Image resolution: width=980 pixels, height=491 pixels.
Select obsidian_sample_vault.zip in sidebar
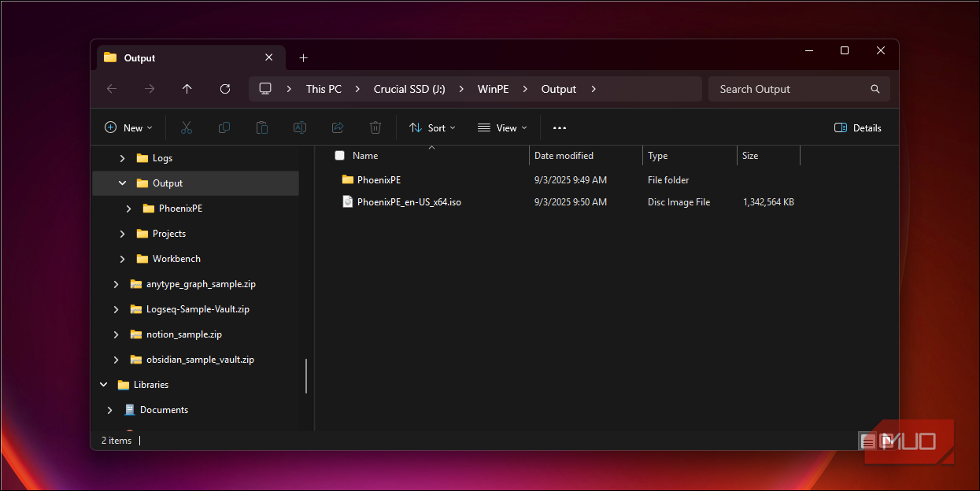[200, 359]
